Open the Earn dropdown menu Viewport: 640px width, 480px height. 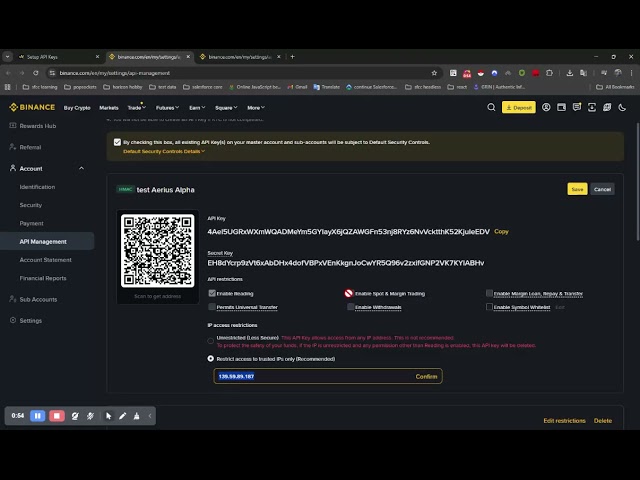tap(197, 108)
